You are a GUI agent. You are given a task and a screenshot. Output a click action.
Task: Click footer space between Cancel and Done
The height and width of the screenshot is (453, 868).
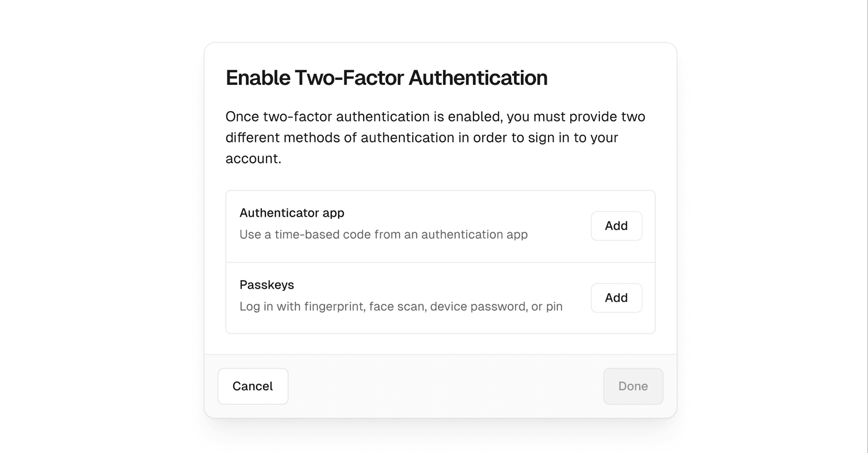445,386
